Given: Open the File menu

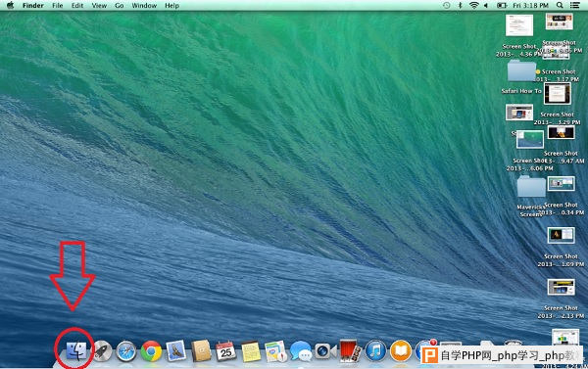Looking at the screenshot, I should pos(58,6).
